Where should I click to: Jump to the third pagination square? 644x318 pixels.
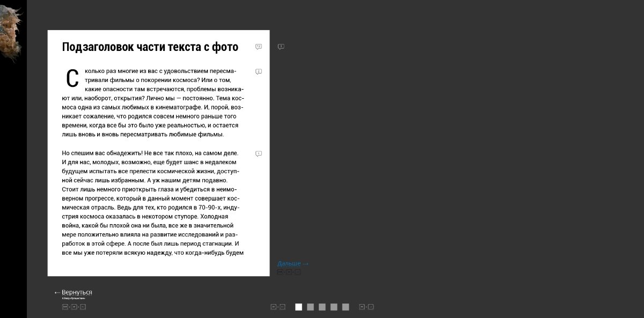coord(322,307)
